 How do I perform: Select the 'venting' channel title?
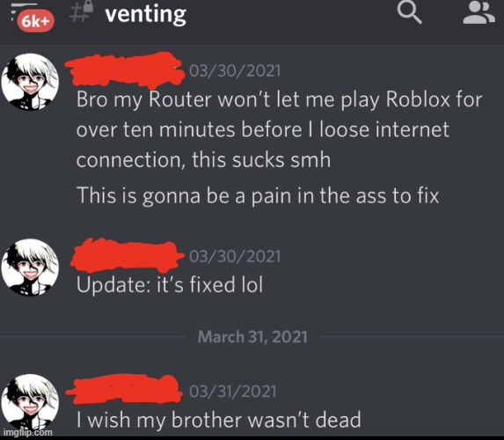[146, 14]
